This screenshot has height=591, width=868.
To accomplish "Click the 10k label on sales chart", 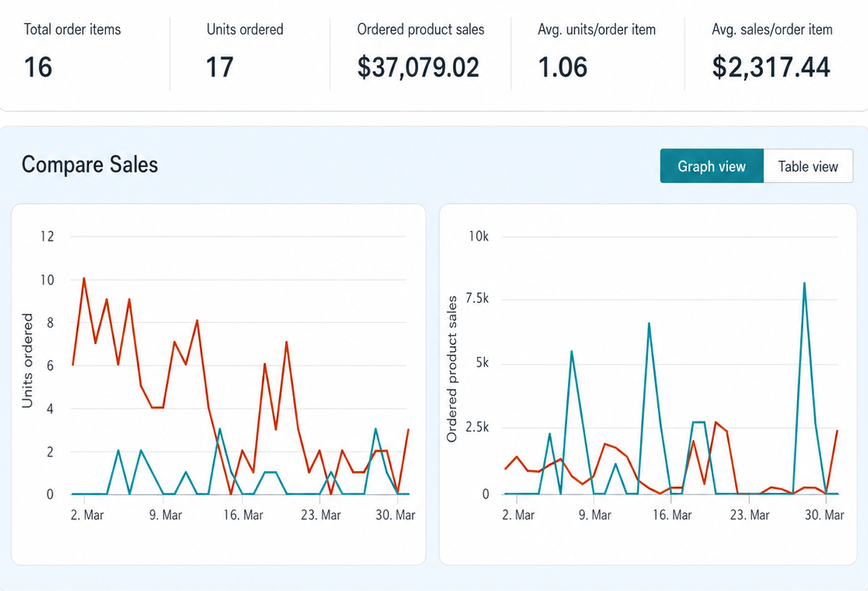I will point(479,237).
